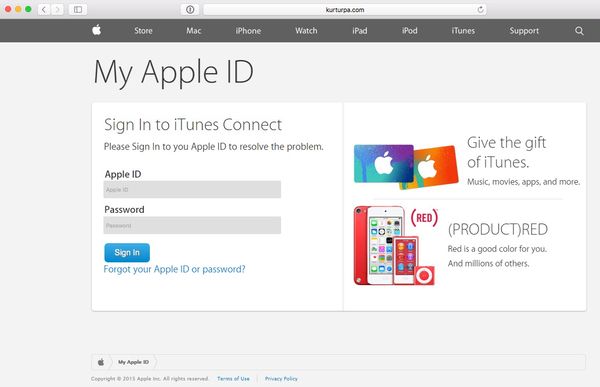This screenshot has width=600, height=387.
Task: Open the iPhone menu item
Action: tap(248, 31)
